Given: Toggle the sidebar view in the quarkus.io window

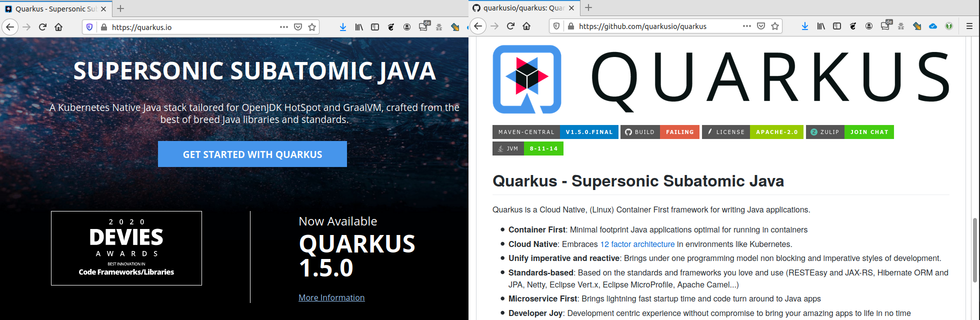Looking at the screenshot, I should pyautogui.click(x=375, y=27).
